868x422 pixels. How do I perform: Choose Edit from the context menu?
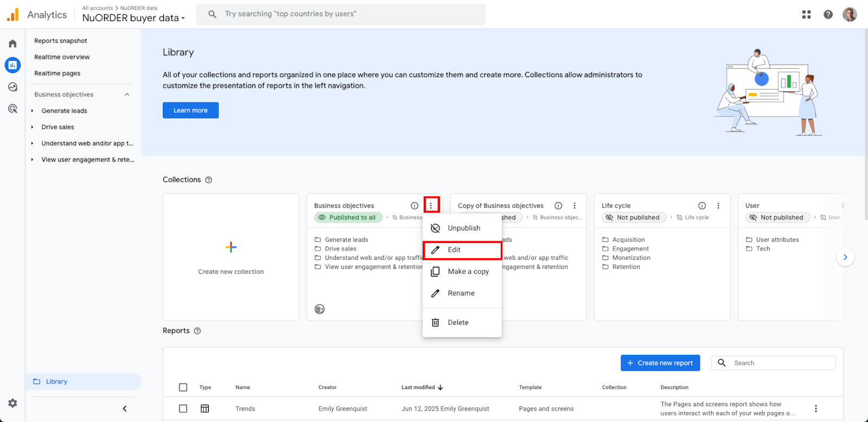462,250
